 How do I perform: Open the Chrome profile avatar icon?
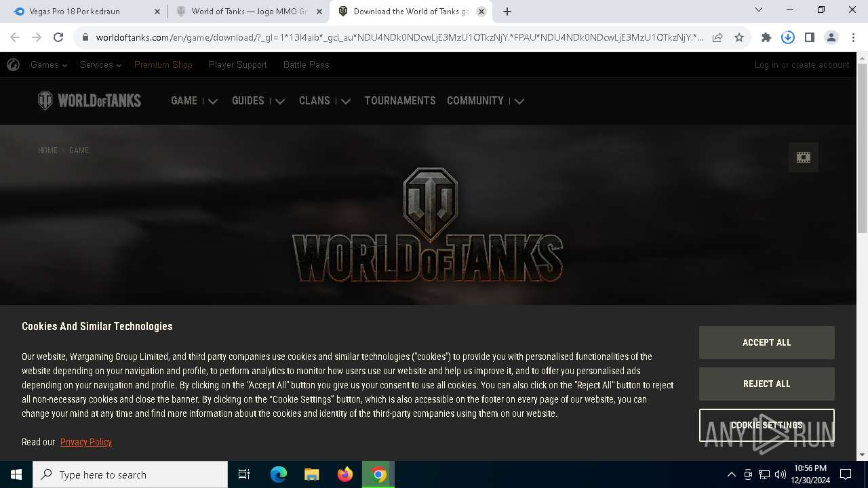(x=831, y=37)
